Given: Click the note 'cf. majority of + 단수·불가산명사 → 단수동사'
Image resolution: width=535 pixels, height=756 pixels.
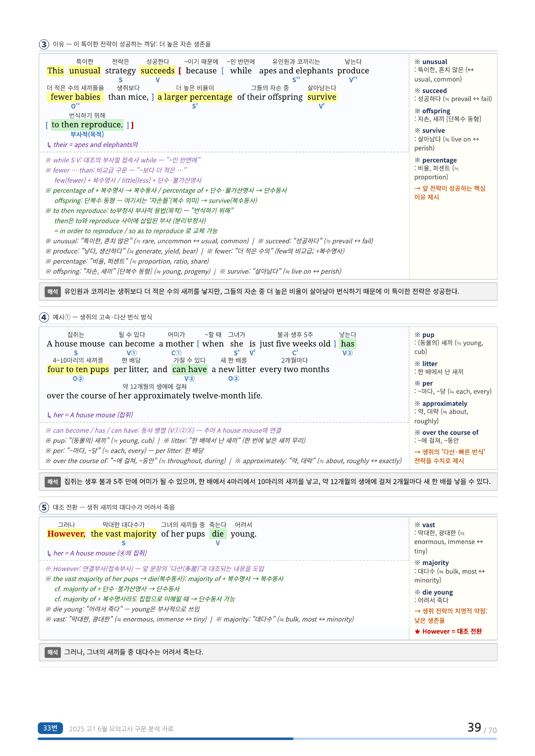Looking at the screenshot, I should [x=117, y=589].
